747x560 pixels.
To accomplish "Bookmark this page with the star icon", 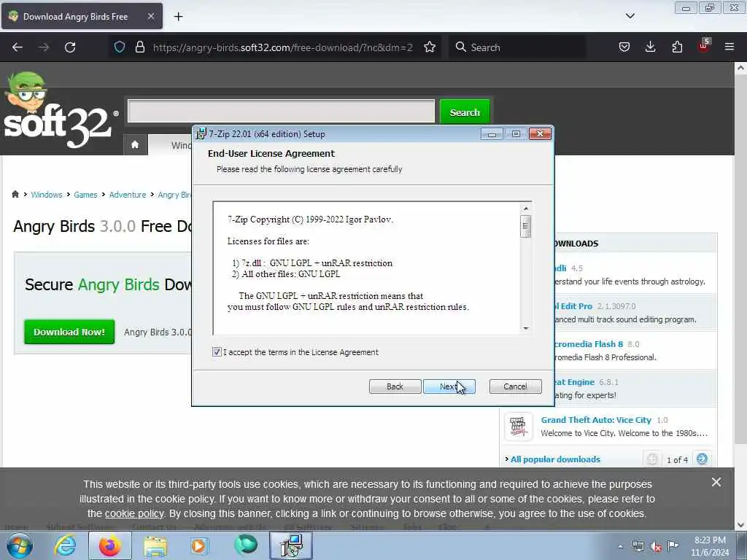I will (x=429, y=47).
